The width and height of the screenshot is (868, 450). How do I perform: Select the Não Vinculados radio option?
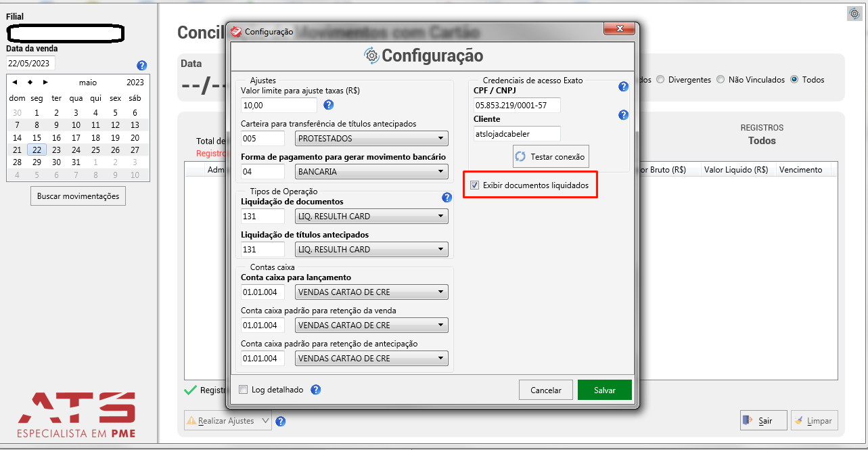point(721,80)
